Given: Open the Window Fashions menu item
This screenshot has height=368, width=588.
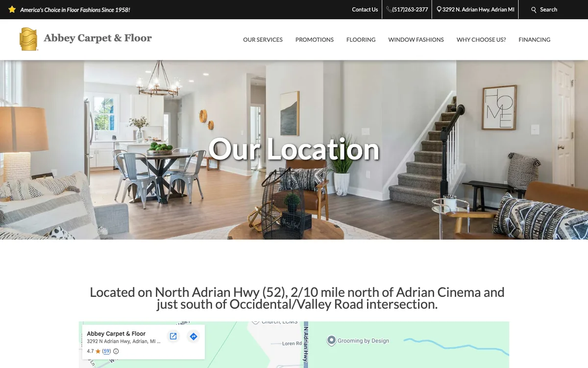Looking at the screenshot, I should 416,40.
